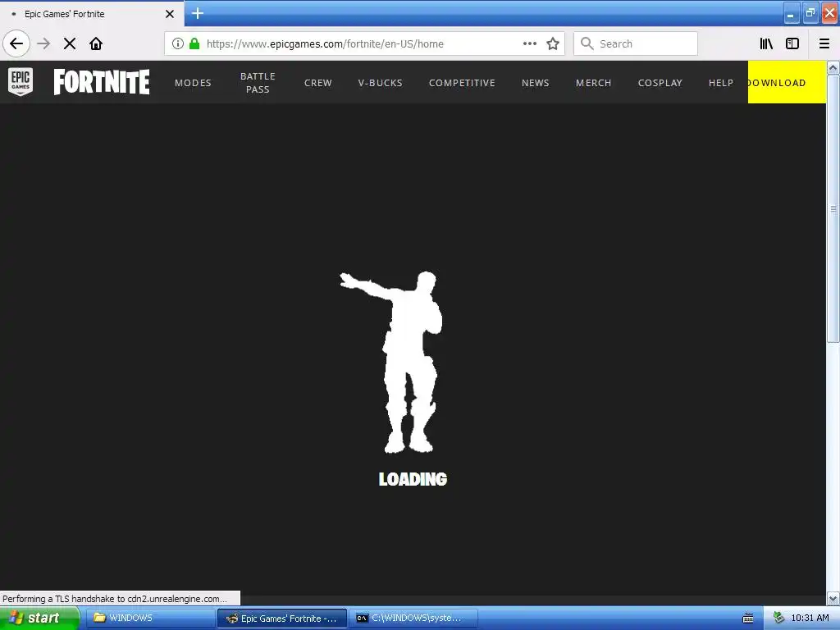
Task: Open the NEWS section
Action: click(x=535, y=83)
